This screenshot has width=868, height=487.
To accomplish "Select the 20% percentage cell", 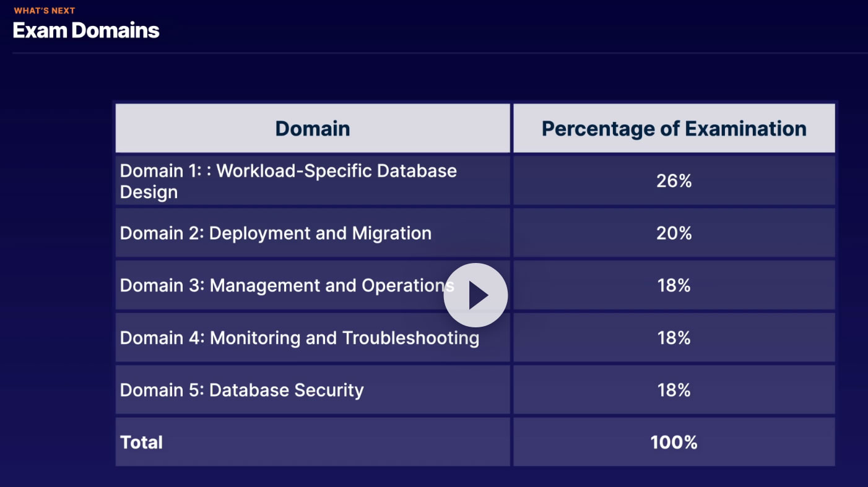I will pyautogui.click(x=674, y=233).
